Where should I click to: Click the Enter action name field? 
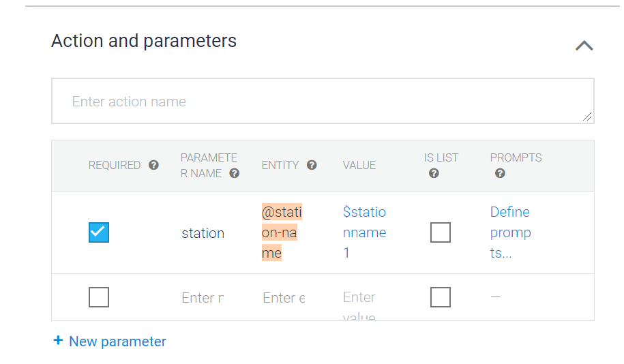coord(322,102)
